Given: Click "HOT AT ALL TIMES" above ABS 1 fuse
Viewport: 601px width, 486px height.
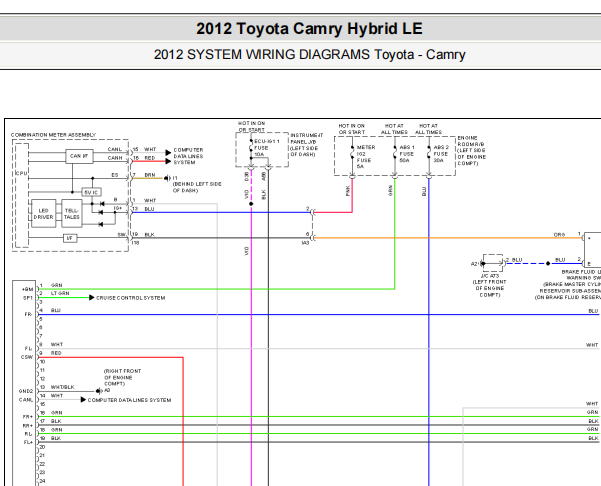Looking at the screenshot, I should click(394, 129).
